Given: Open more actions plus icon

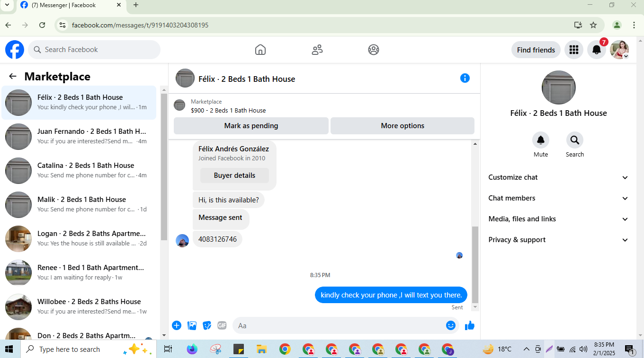Looking at the screenshot, I should pos(177,325).
